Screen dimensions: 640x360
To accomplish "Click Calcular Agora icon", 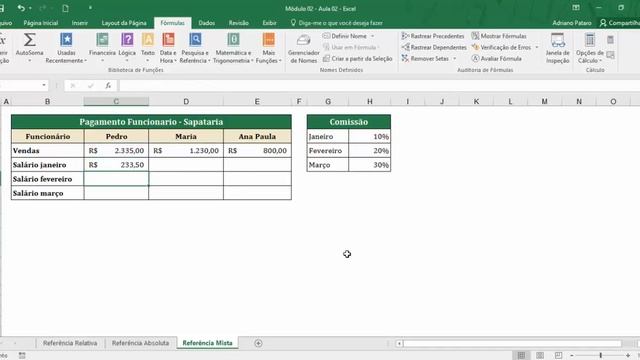I will (610, 40).
